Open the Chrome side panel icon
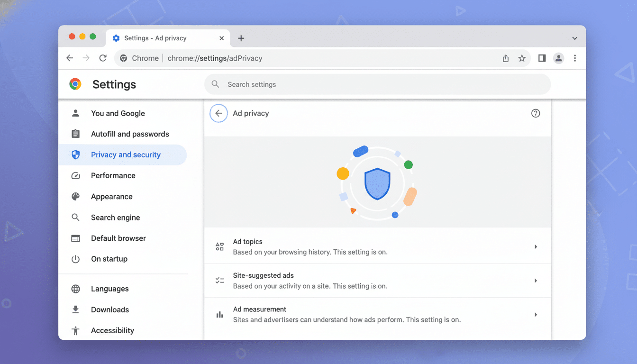 coord(542,58)
